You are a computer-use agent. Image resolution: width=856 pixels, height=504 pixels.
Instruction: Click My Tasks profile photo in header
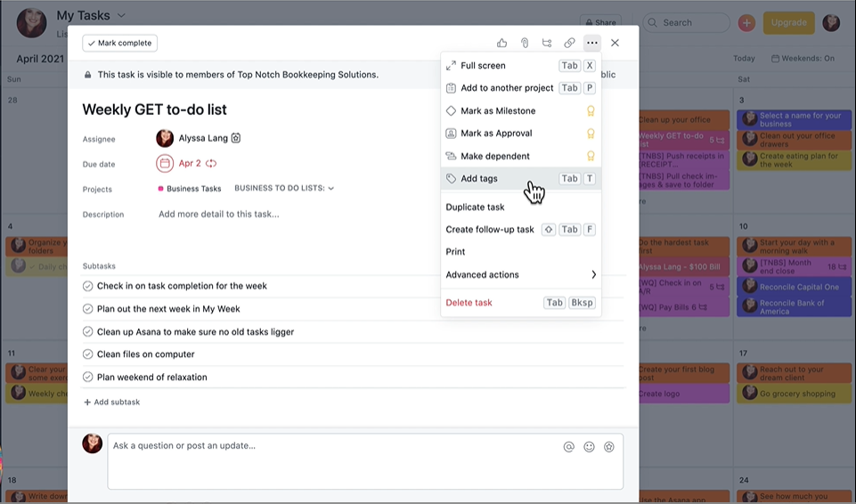coord(32,22)
